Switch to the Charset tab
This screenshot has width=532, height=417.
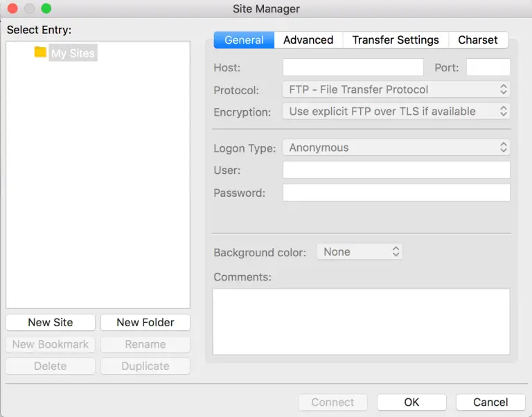pyautogui.click(x=478, y=40)
